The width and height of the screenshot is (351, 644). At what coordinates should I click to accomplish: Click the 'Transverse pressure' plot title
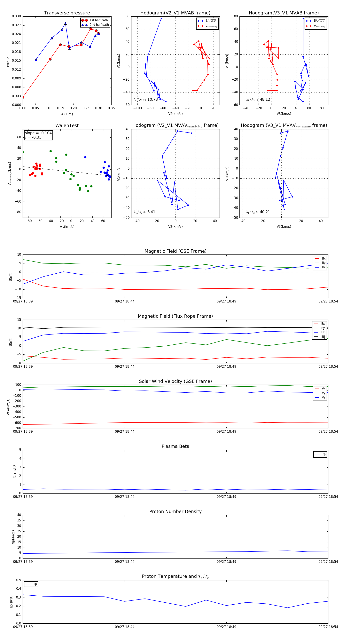[x=67, y=13]
